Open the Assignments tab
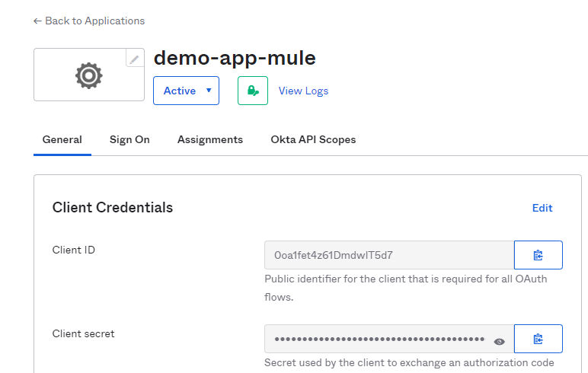 (210, 139)
